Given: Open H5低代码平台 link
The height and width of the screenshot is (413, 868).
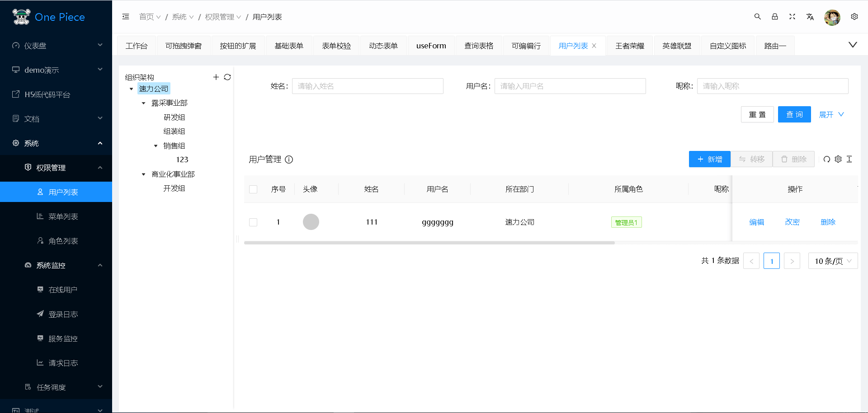Looking at the screenshot, I should 56,94.
